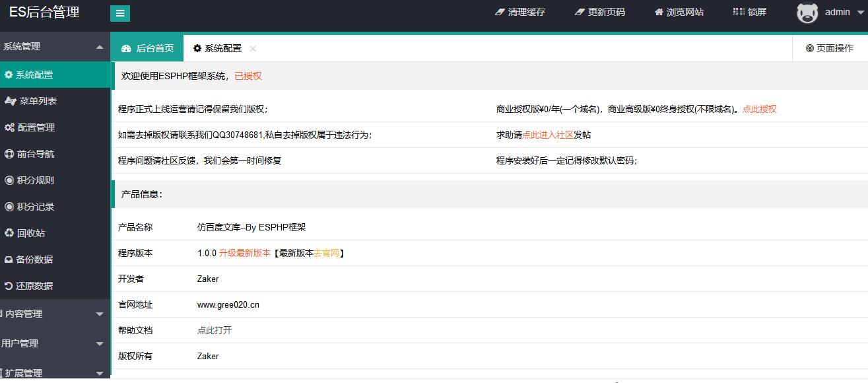Viewport: 868px width, 383px height.
Task: Open the 页面操作 dropdown
Action: tap(830, 48)
